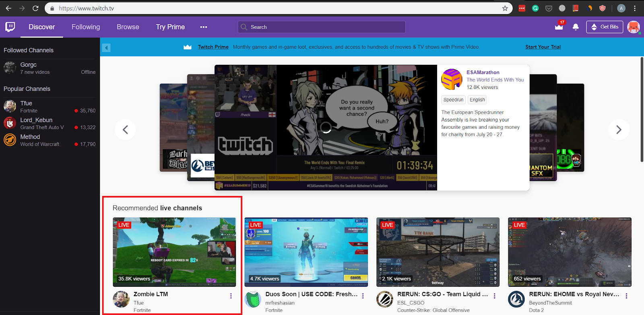Switch to the Browse tab
The height and width of the screenshot is (315, 644).
click(128, 27)
